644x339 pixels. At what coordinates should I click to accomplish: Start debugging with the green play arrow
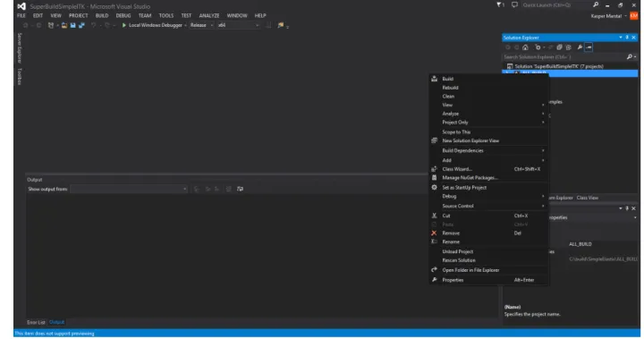click(123, 25)
